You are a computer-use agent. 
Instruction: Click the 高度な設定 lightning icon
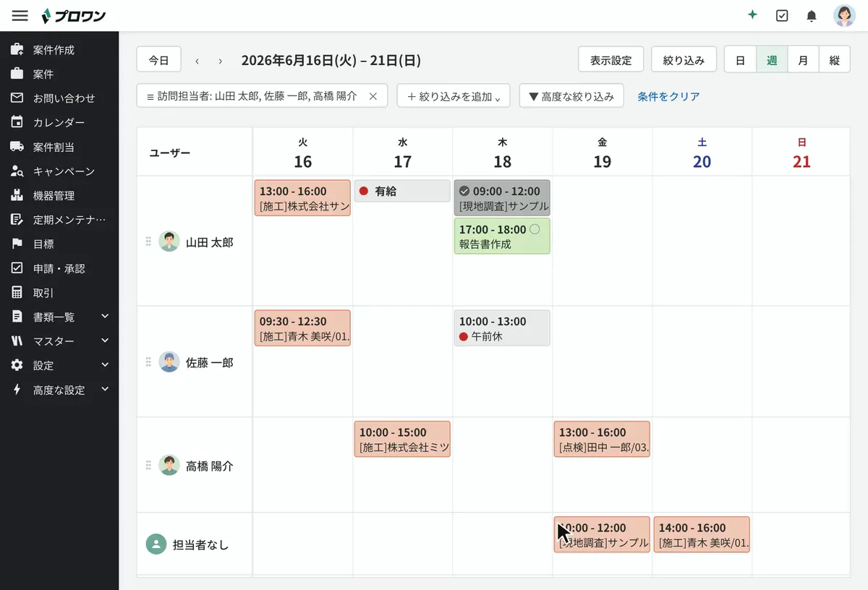point(17,390)
